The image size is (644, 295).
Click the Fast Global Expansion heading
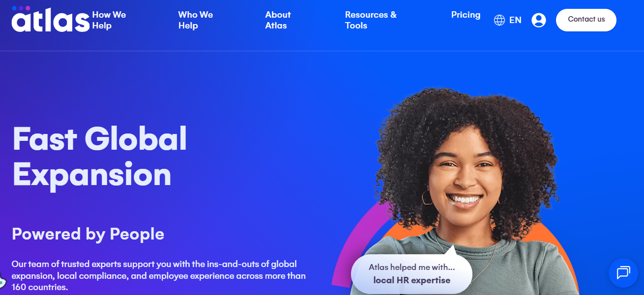click(x=100, y=156)
